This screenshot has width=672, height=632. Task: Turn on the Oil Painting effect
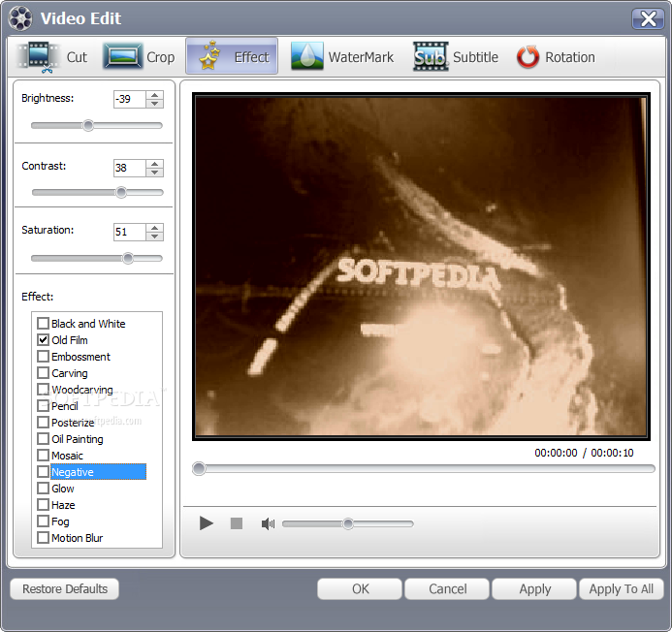[43, 439]
